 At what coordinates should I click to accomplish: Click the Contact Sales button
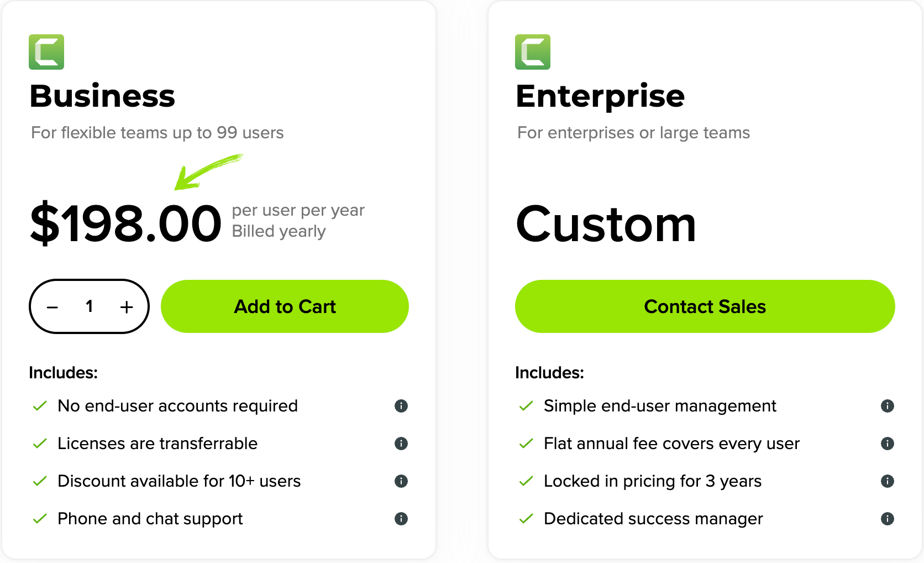tap(705, 306)
